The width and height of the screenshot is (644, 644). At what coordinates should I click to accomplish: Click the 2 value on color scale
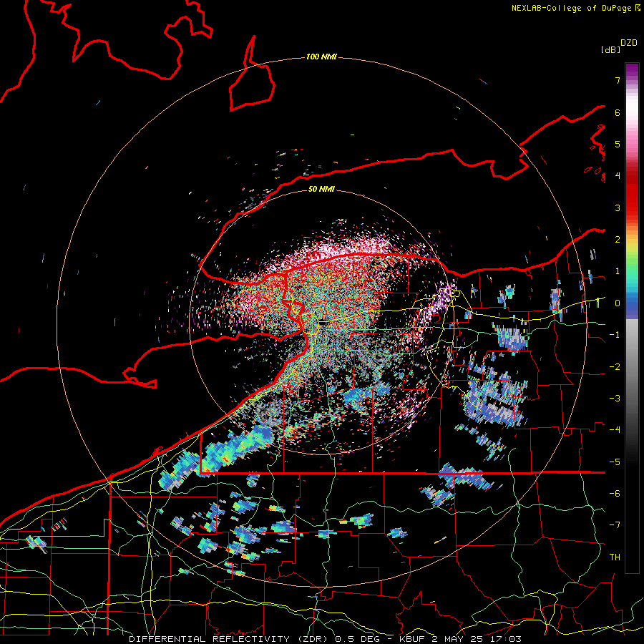tap(618, 239)
